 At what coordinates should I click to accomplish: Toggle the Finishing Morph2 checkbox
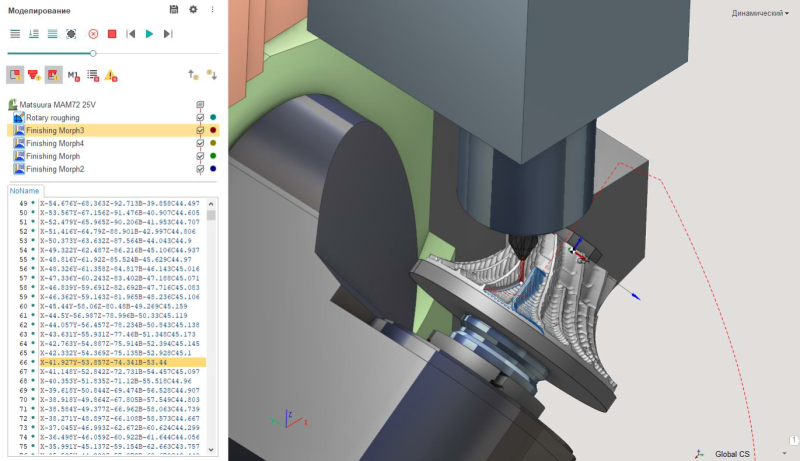pyautogui.click(x=200, y=169)
